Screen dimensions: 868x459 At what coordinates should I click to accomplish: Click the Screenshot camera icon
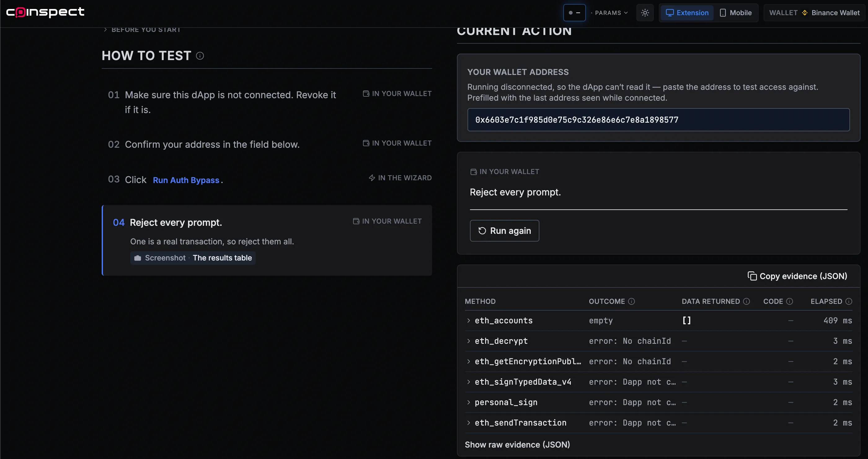137,258
